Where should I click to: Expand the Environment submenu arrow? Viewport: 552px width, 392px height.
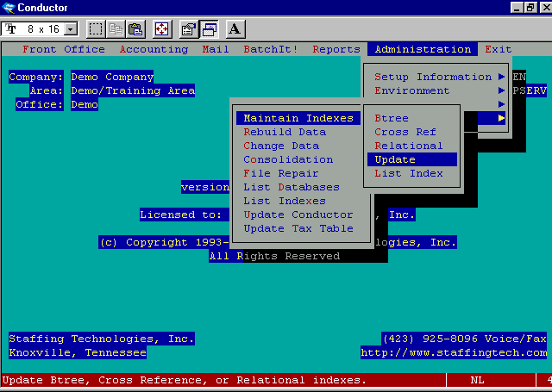(x=501, y=90)
